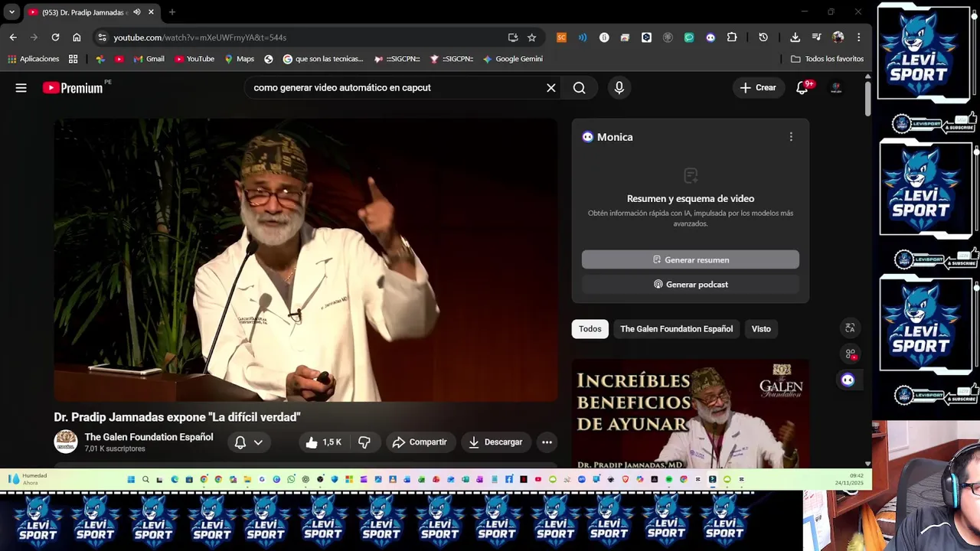980x551 pixels.
Task: Download the video with Descargar
Action: pyautogui.click(x=495, y=442)
